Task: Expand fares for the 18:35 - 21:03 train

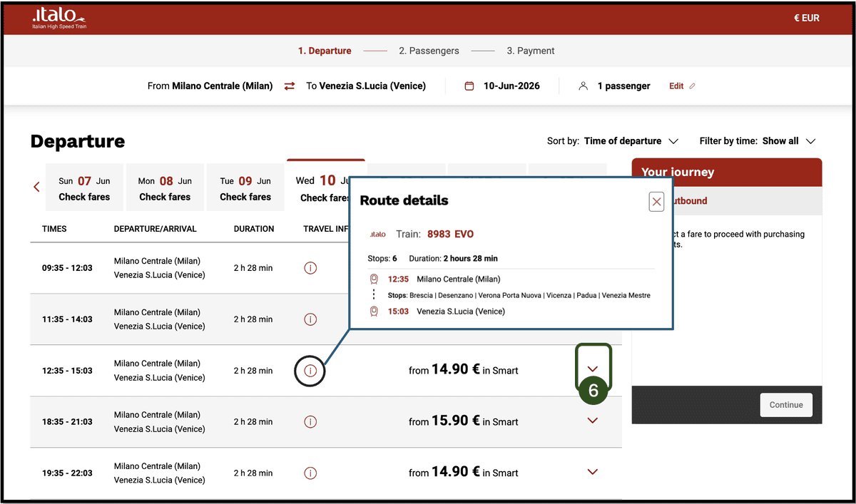Action: (592, 421)
